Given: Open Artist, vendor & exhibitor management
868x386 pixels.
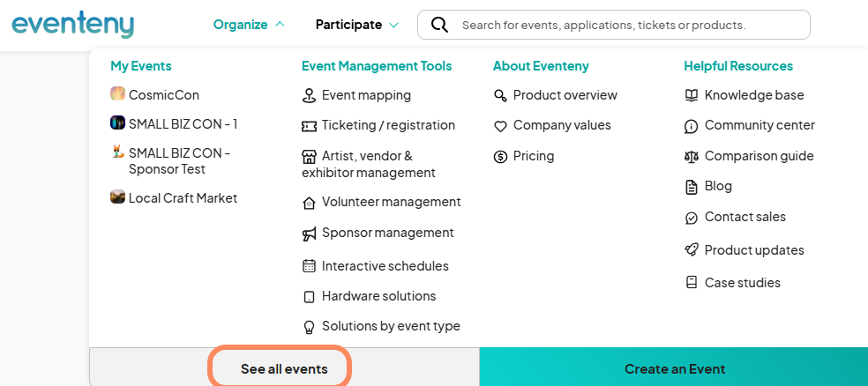Looking at the screenshot, I should (369, 164).
